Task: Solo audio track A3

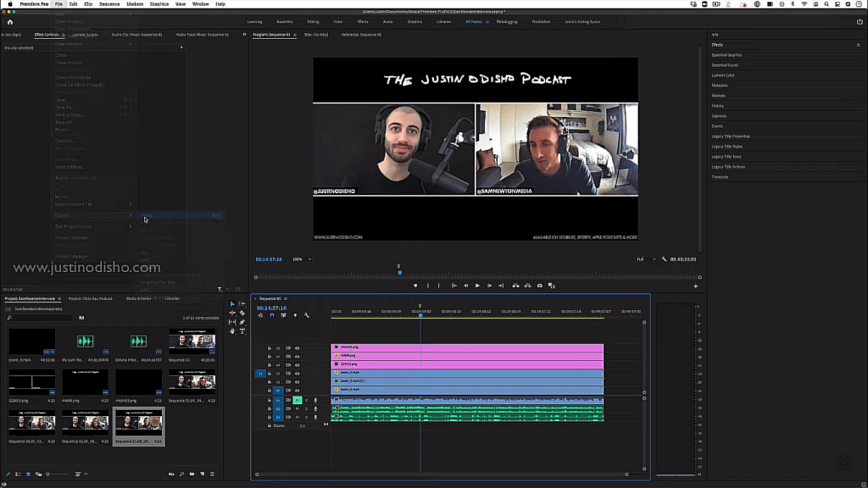Action: [307, 417]
